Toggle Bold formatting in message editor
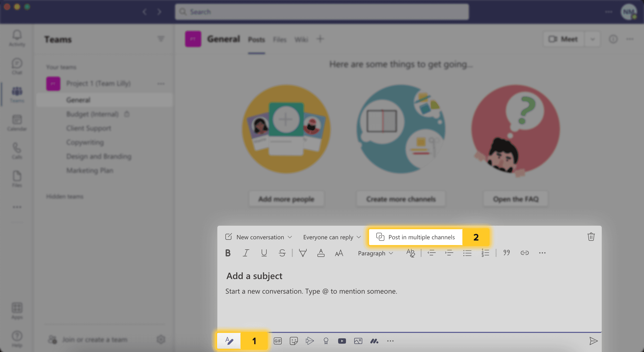 (227, 253)
